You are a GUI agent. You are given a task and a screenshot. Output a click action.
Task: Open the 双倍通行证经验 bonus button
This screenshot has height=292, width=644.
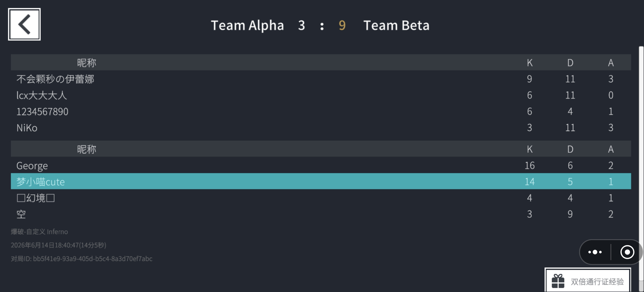click(588, 280)
